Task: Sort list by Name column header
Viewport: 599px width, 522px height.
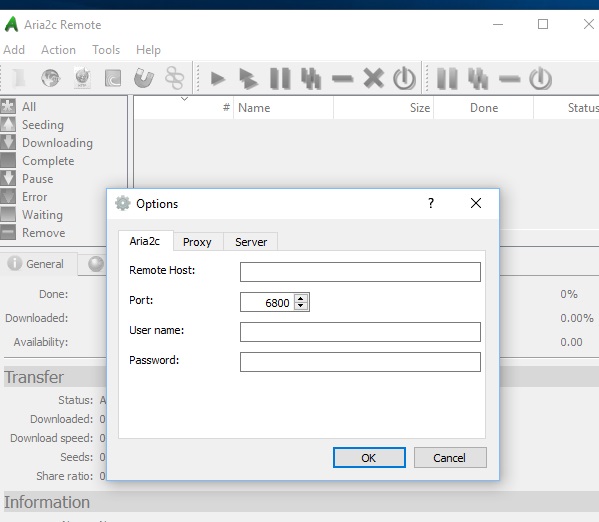Action: click(x=283, y=108)
